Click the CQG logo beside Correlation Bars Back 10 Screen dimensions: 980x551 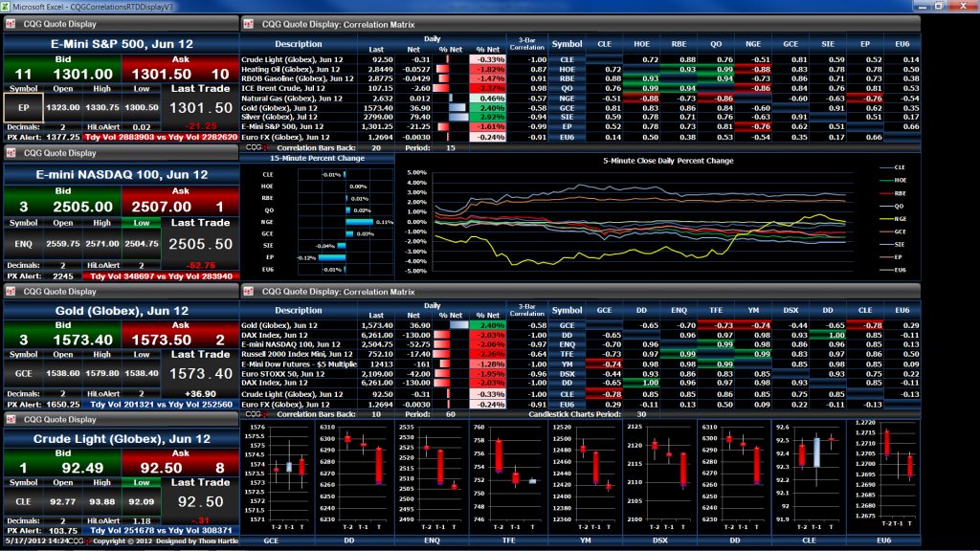256,414
